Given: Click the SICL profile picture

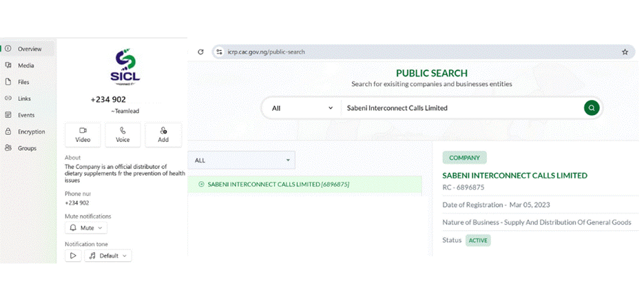Looking at the screenshot, I should tap(126, 67).
